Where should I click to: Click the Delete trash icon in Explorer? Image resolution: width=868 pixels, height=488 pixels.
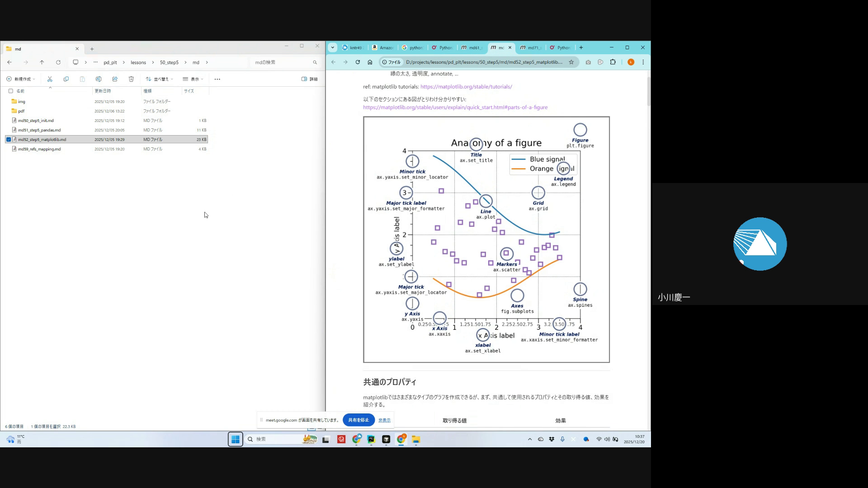click(131, 79)
